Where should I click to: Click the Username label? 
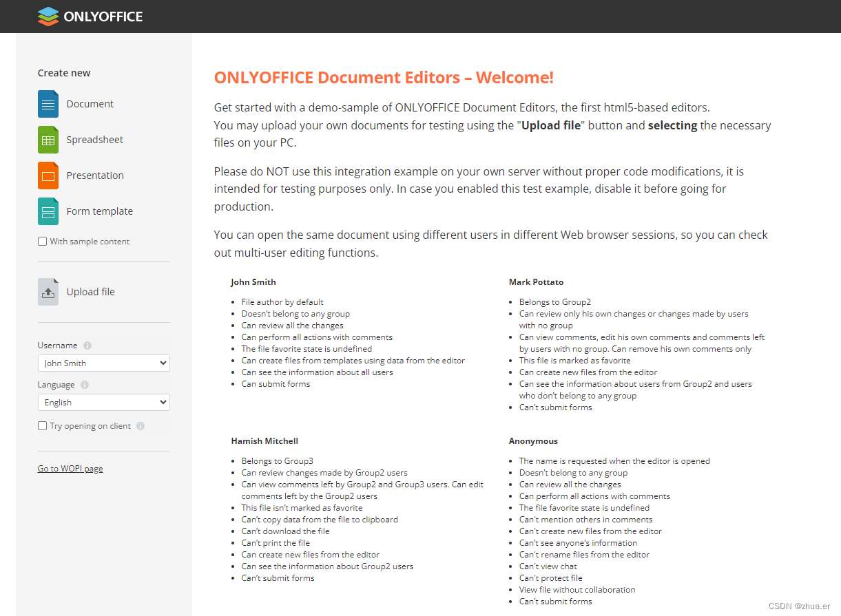[x=58, y=346]
